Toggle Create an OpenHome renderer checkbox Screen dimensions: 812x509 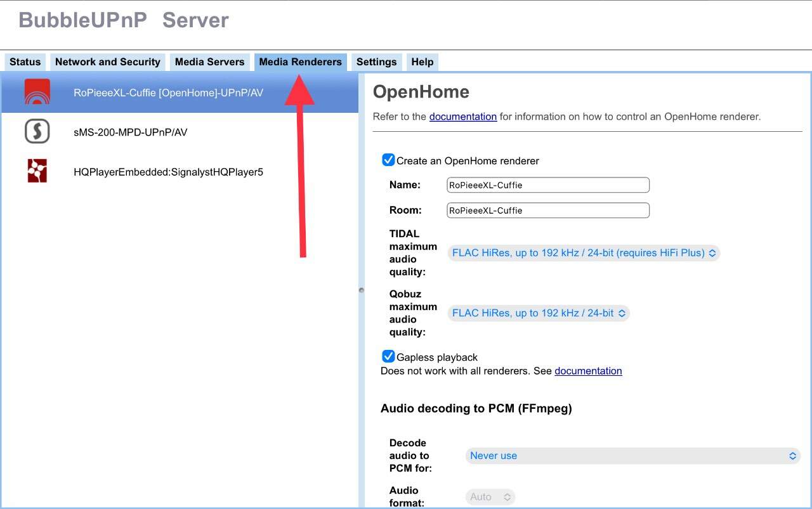[388, 160]
